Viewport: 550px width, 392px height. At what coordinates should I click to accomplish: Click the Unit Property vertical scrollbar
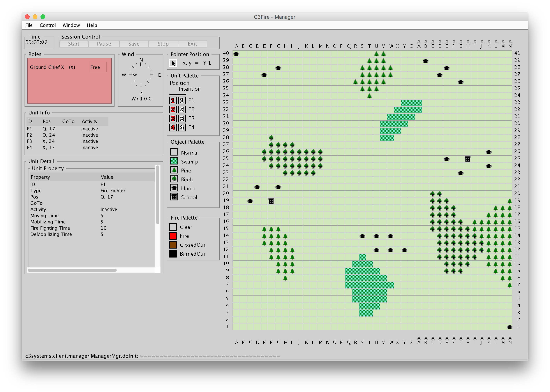click(158, 195)
